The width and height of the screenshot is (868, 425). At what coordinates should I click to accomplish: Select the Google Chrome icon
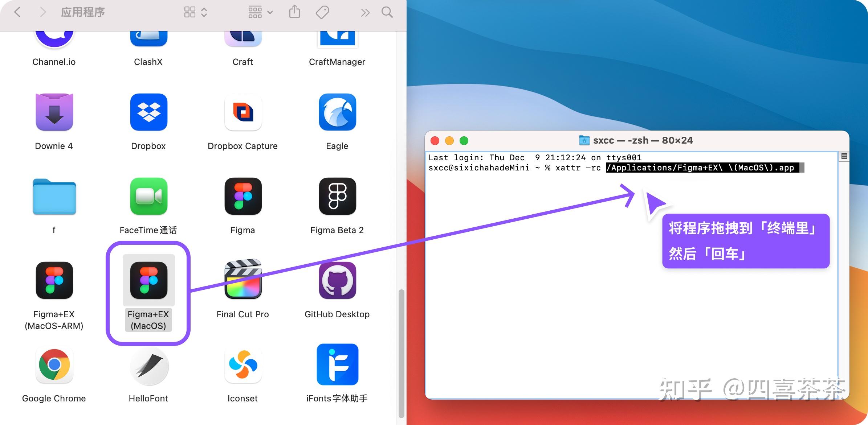[x=54, y=364]
